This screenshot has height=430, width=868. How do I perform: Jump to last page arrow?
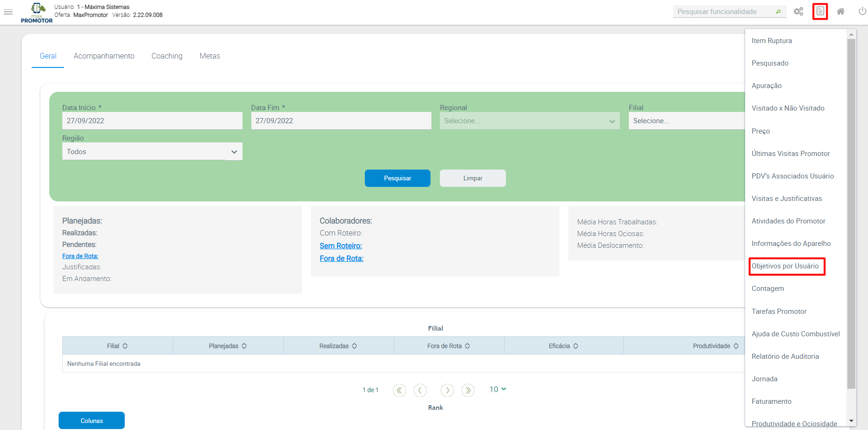tap(468, 390)
